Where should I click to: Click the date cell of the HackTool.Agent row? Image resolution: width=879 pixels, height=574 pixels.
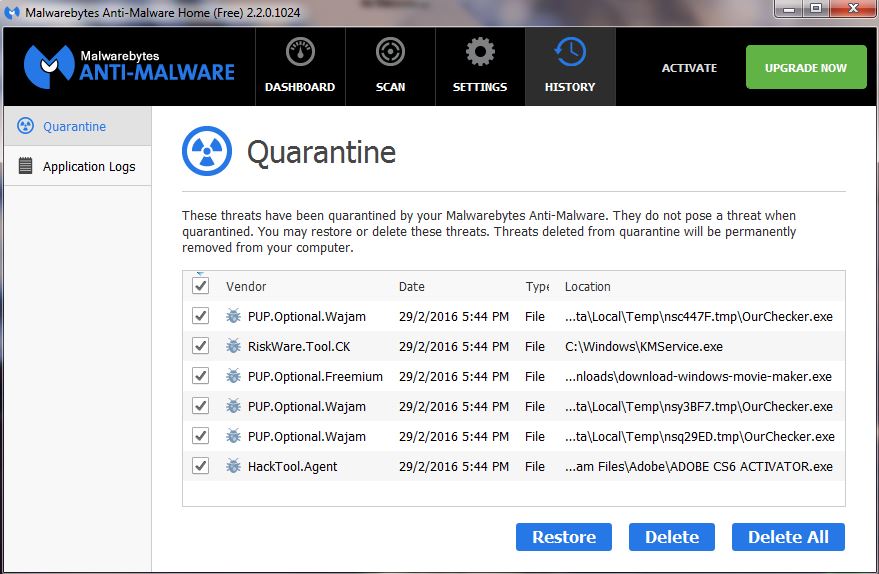pyautogui.click(x=454, y=466)
